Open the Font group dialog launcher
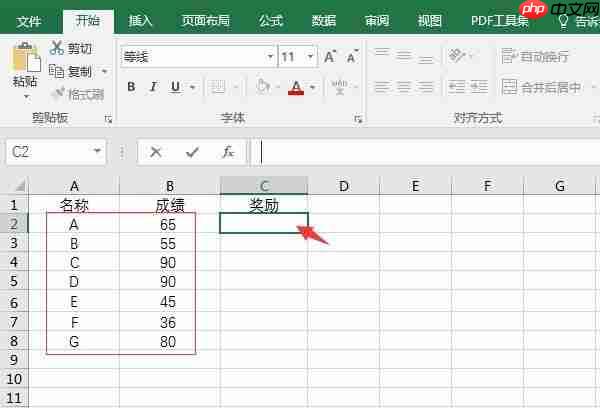The height and width of the screenshot is (408, 600). [x=358, y=119]
